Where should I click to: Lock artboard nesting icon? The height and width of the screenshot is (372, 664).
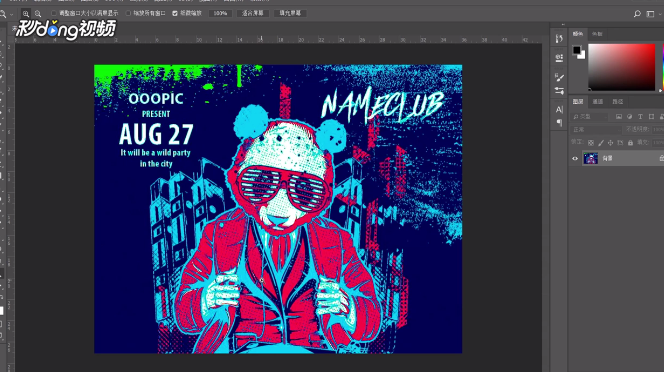(620, 143)
